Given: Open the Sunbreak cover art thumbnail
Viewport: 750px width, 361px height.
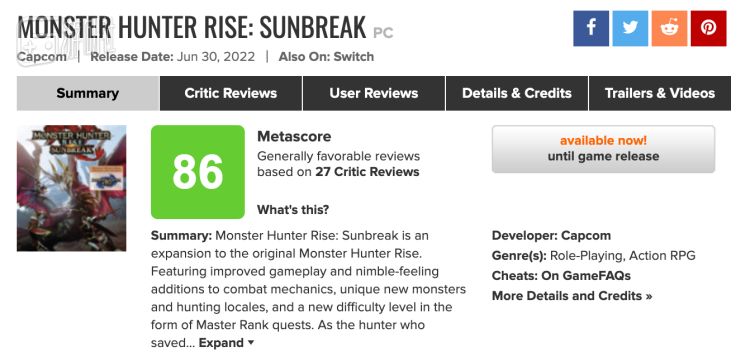Looking at the screenshot, I should (x=72, y=188).
